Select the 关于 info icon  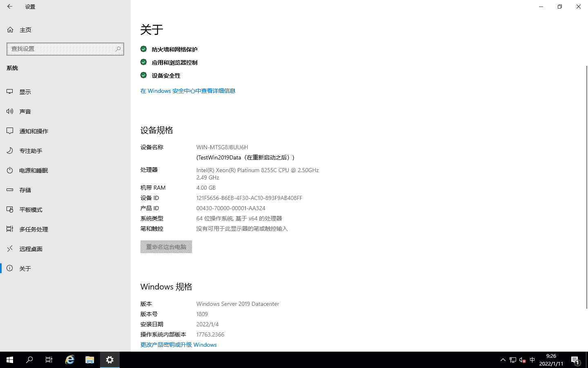10,268
